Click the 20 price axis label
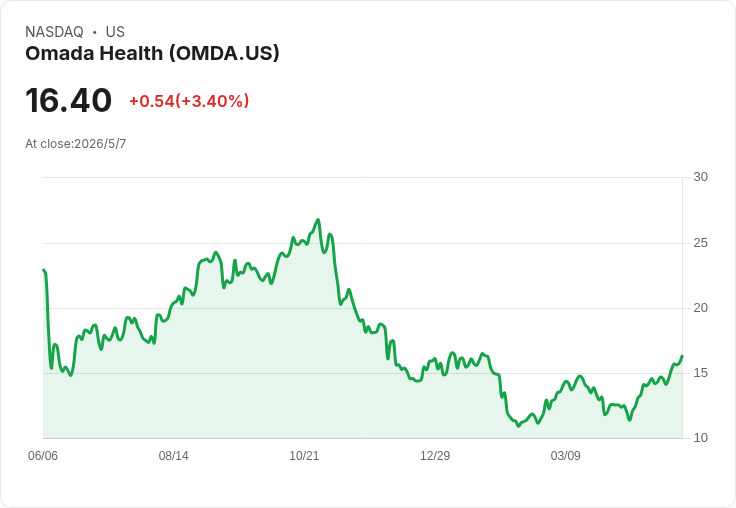The height and width of the screenshot is (508, 736). 700,308
